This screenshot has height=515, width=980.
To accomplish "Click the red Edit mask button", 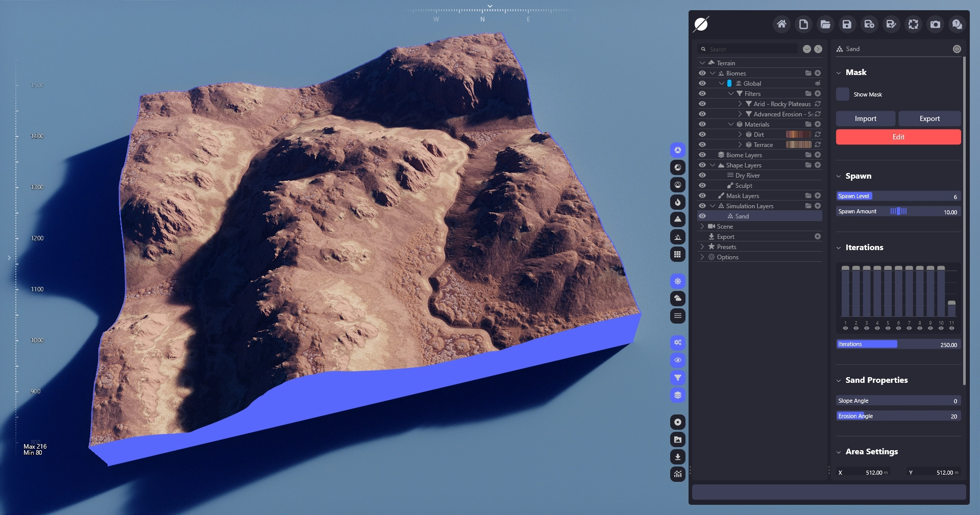I will pyautogui.click(x=898, y=137).
